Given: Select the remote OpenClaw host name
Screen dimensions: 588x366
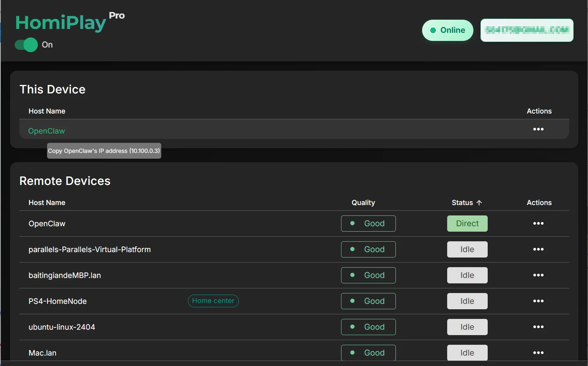Looking at the screenshot, I should [47, 224].
